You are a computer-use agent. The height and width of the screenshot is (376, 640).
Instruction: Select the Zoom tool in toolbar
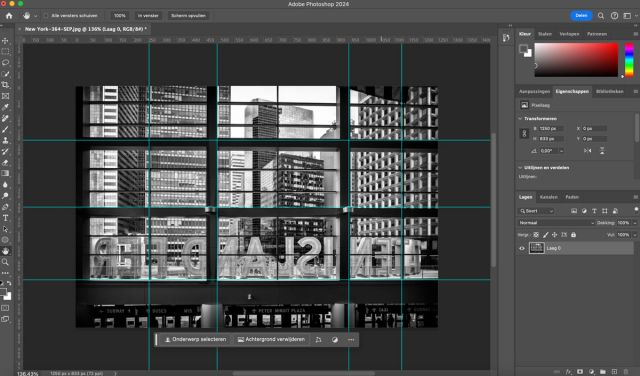pyautogui.click(x=5, y=262)
